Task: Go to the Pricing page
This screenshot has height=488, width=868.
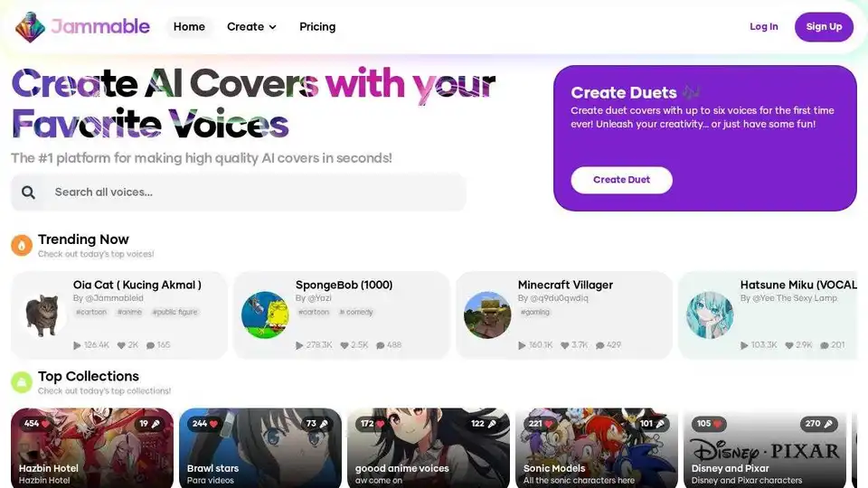Action: click(317, 26)
